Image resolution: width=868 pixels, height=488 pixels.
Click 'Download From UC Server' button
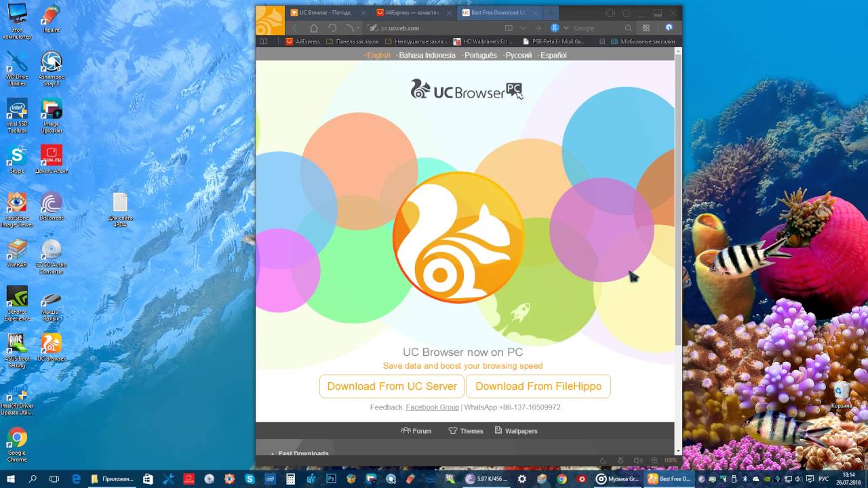point(392,386)
